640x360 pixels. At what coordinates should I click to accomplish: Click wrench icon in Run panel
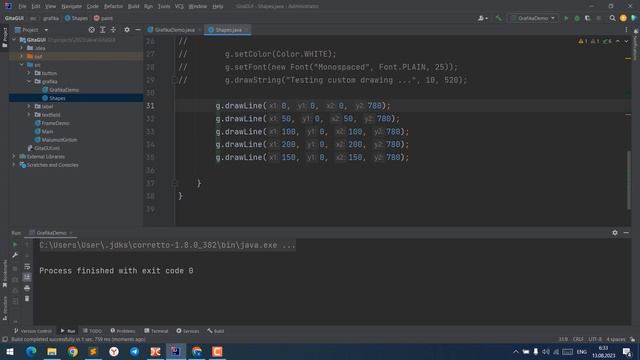coord(15,255)
